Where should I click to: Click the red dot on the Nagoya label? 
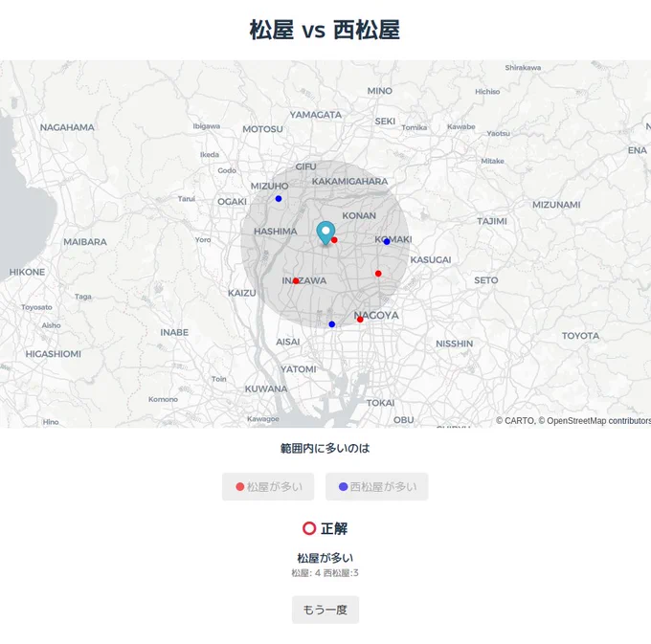point(360,319)
